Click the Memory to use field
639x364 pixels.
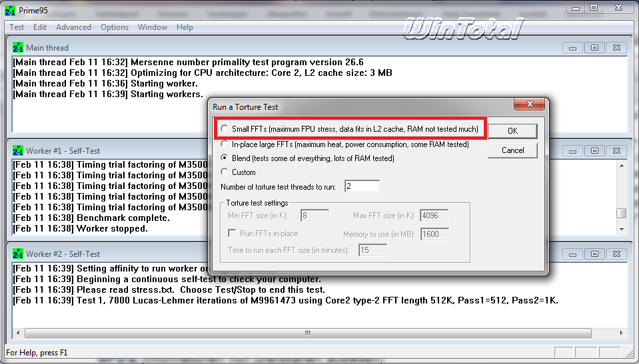coord(434,234)
